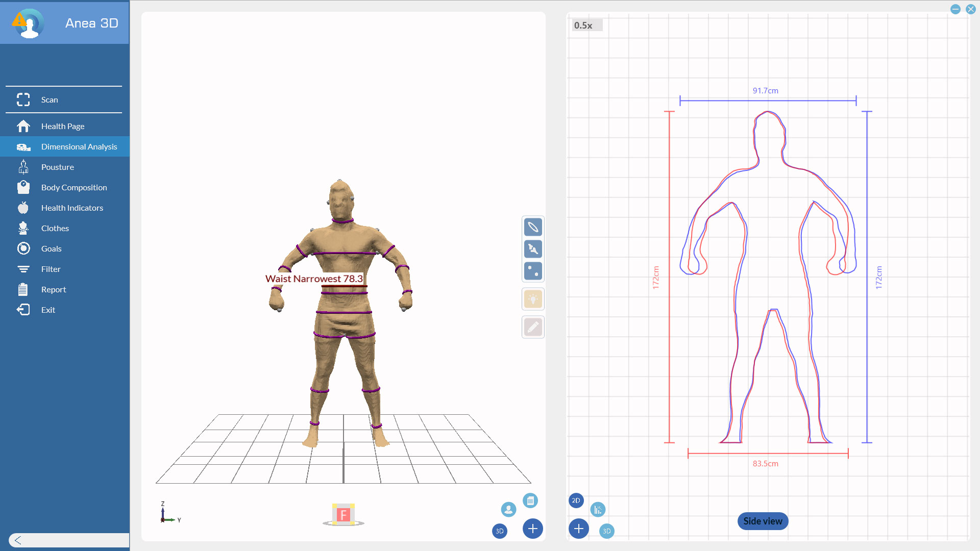Open the chart statistics icon in the silhouette panel
The width and height of the screenshot is (980, 551).
[598, 509]
